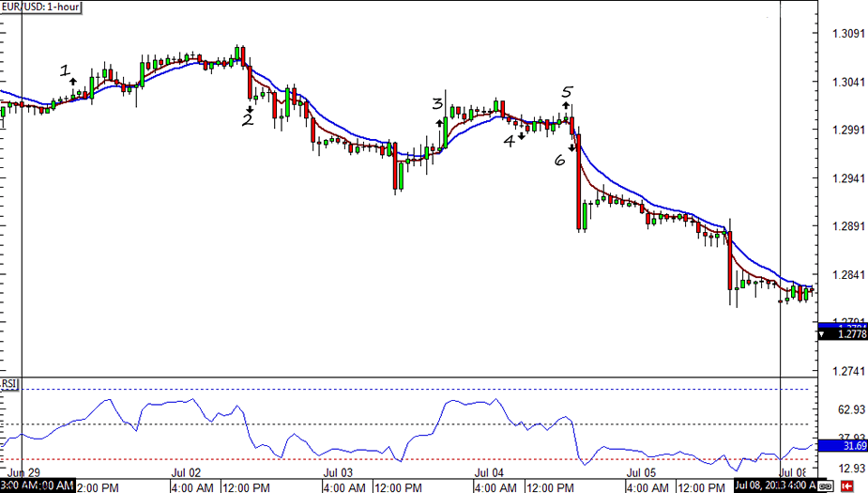The width and height of the screenshot is (868, 493).
Task: Click the RSI indicator label
Action: (x=8, y=384)
